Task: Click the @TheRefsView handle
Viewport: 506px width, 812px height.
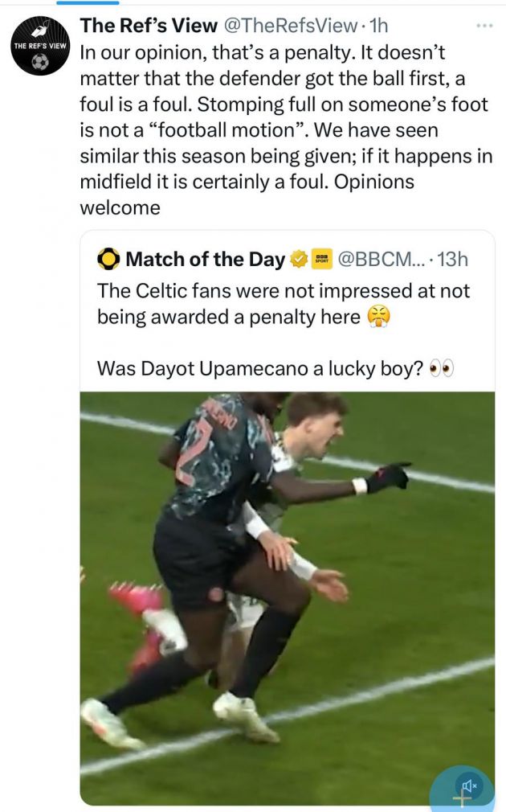Action: (x=289, y=26)
